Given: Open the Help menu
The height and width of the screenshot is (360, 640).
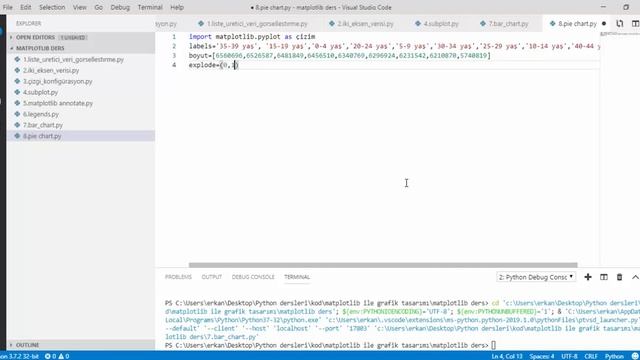Looking at the screenshot, I should [177, 7].
